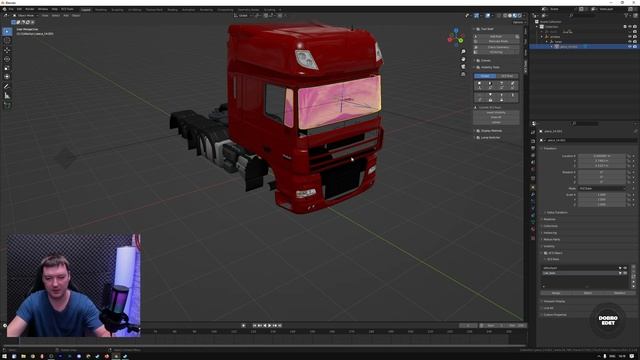The height and width of the screenshot is (360, 640).
Task: Expand the Display Methods panel
Action: coord(491,131)
